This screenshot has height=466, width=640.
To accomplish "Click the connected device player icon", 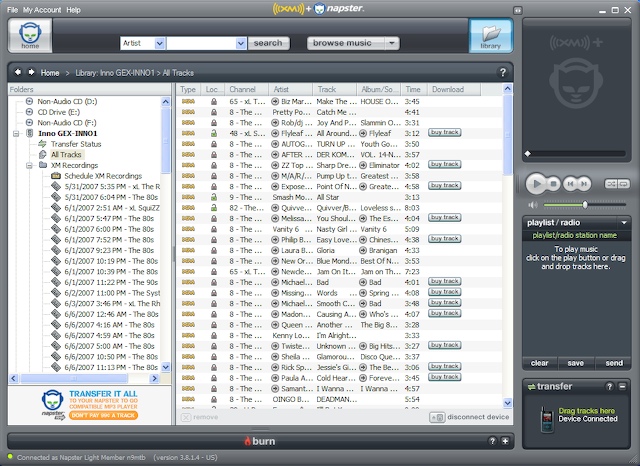I will [x=547, y=419].
